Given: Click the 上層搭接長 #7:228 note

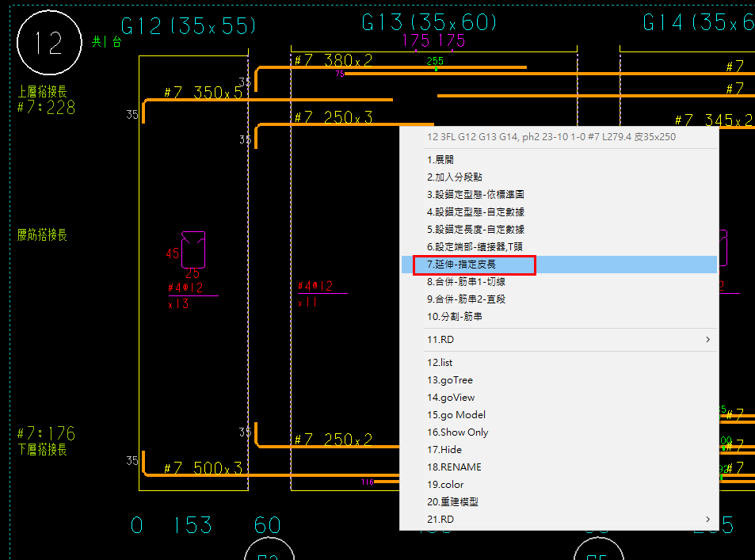Looking at the screenshot, I should (x=46, y=100).
